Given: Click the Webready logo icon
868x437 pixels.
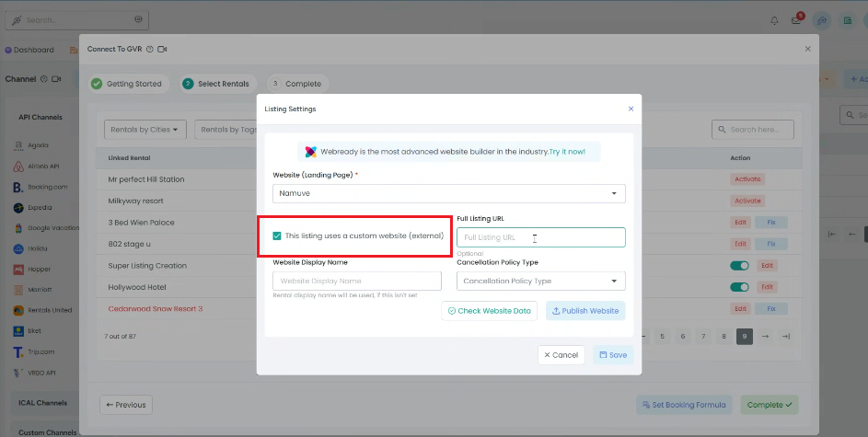Looking at the screenshot, I should point(311,152).
